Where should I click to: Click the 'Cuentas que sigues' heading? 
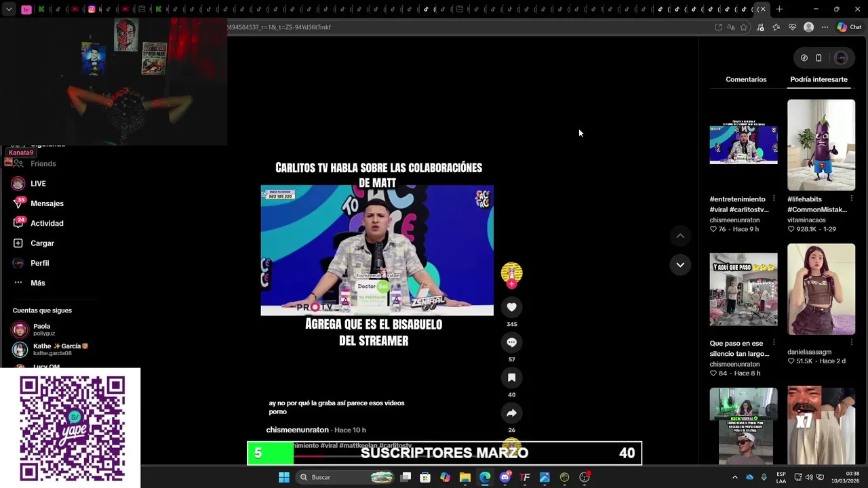[42, 310]
